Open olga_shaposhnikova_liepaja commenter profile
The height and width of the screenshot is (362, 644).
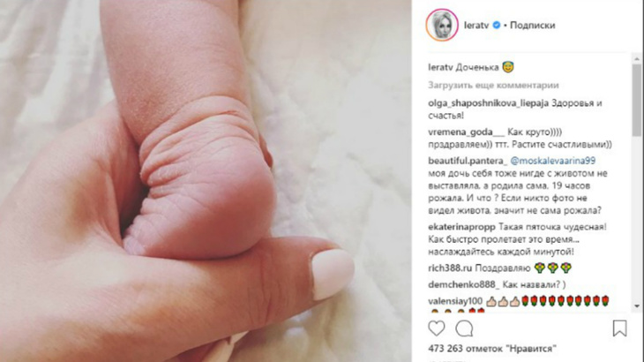point(489,103)
